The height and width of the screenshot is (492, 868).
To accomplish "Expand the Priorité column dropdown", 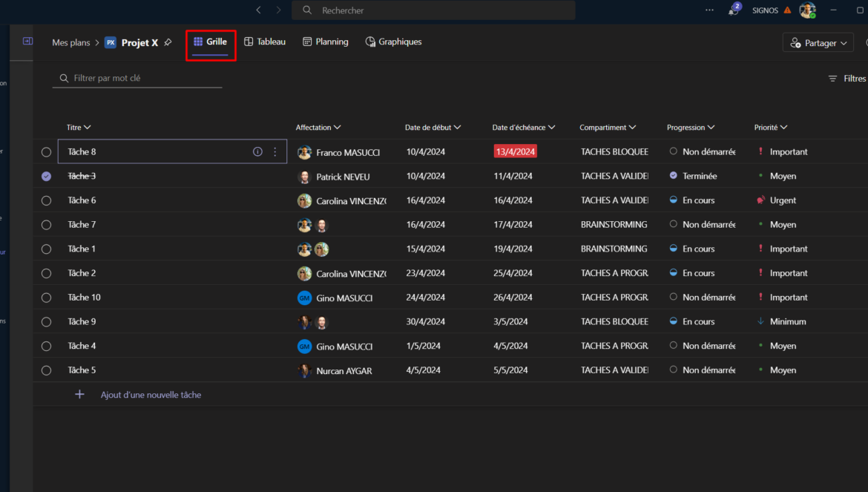I will pyautogui.click(x=784, y=128).
